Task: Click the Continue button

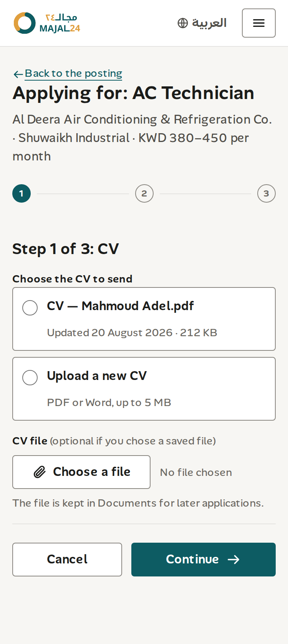Action: [204, 560]
